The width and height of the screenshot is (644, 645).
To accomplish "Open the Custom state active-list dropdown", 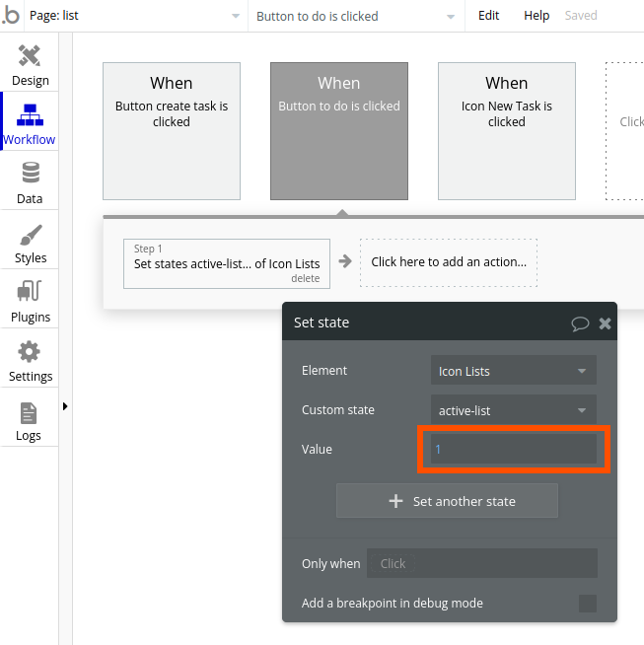I will [x=514, y=409].
